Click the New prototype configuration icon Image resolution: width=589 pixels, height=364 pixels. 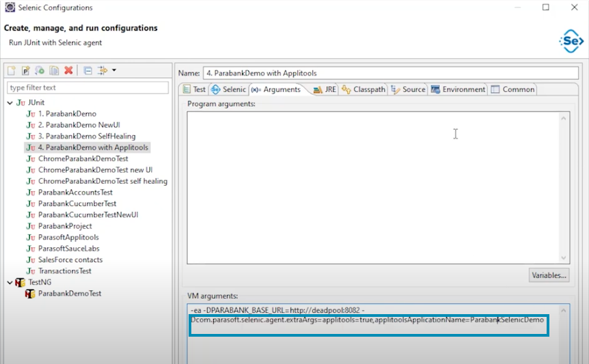(25, 70)
